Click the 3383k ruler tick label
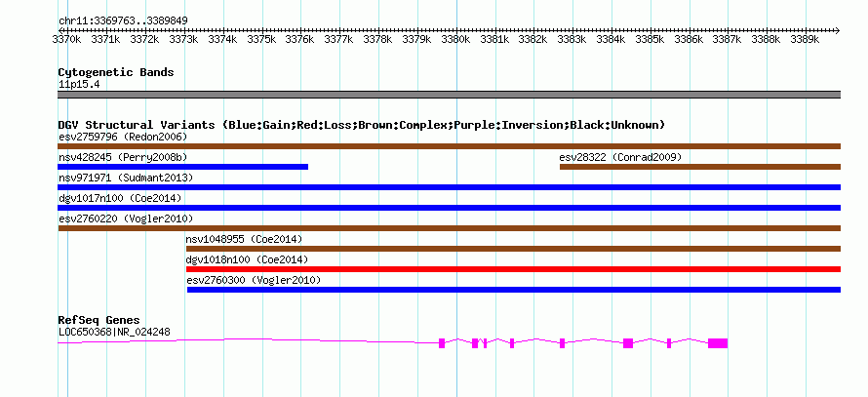868x397 pixels. (572, 39)
